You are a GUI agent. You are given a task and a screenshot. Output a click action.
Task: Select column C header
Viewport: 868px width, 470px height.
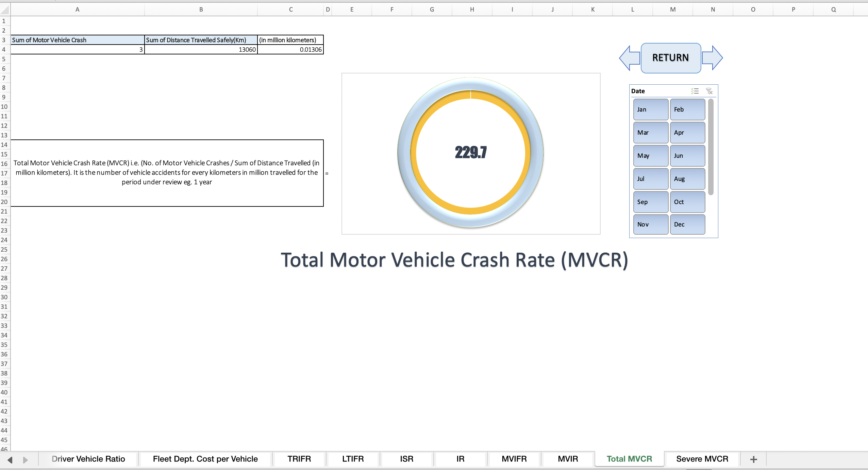[290, 10]
